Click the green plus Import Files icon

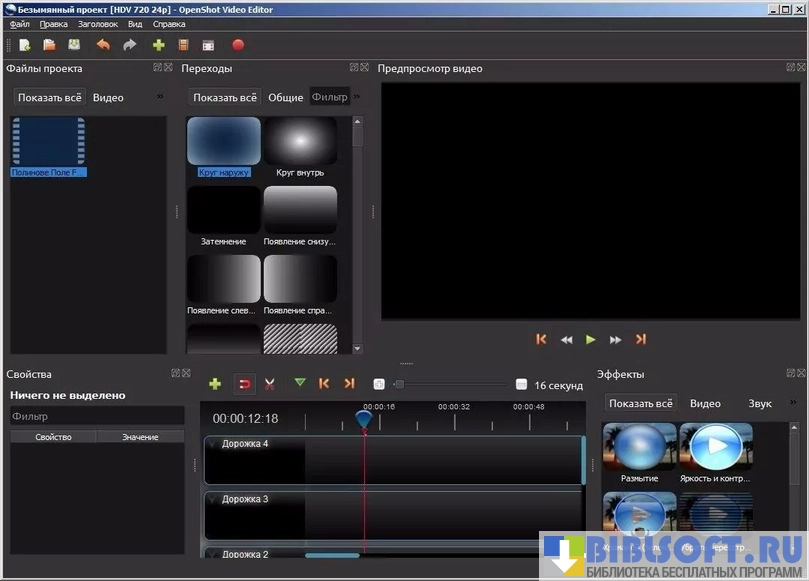pos(158,45)
